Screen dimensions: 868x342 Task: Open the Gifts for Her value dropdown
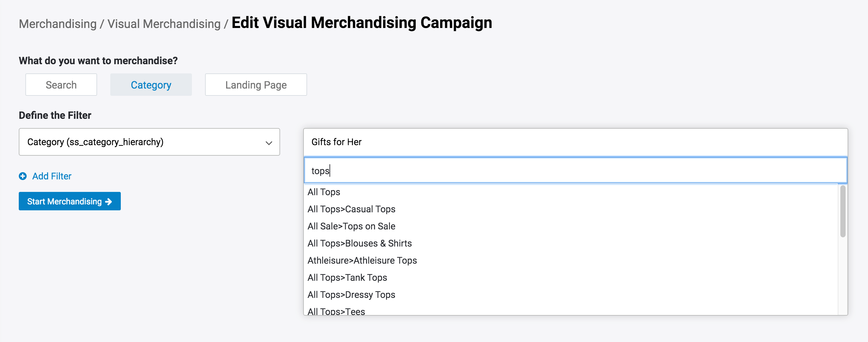(575, 142)
